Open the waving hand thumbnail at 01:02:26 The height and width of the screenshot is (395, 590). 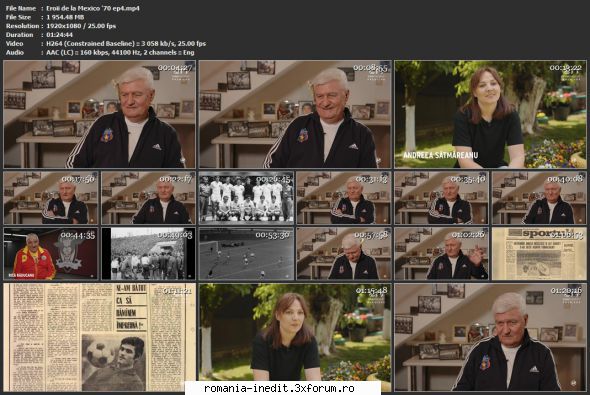(441, 254)
